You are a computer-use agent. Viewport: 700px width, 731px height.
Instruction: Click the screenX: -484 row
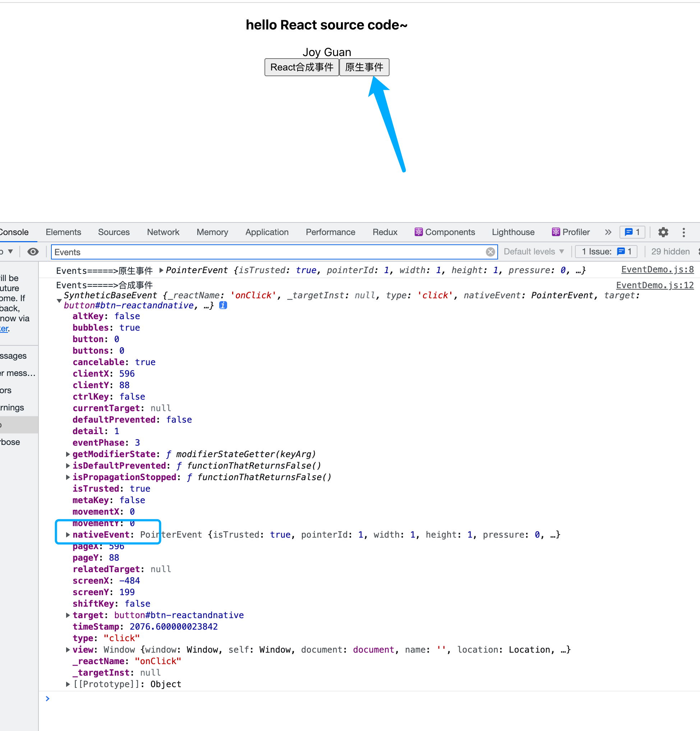(106, 581)
